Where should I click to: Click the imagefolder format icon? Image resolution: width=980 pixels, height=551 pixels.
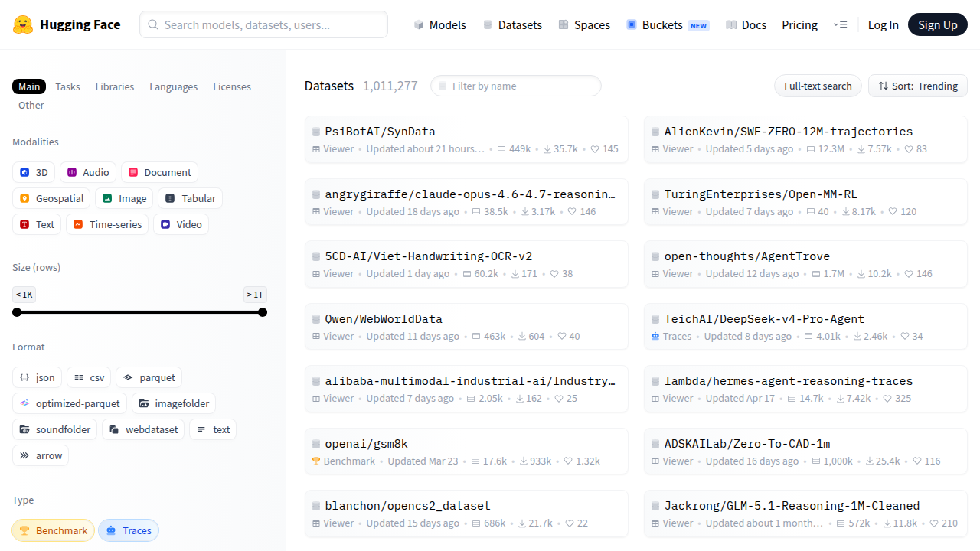144,403
